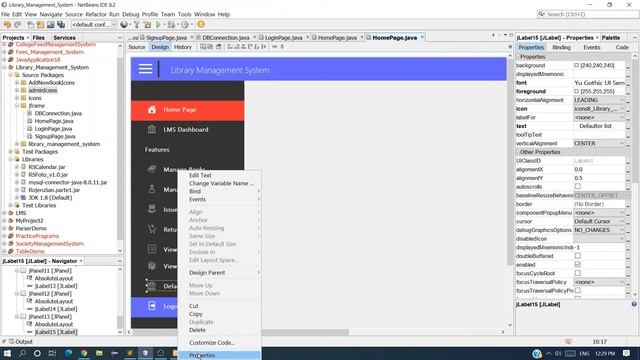The width and height of the screenshot is (640, 360).
Task: Switch to the History view
Action: point(182,47)
